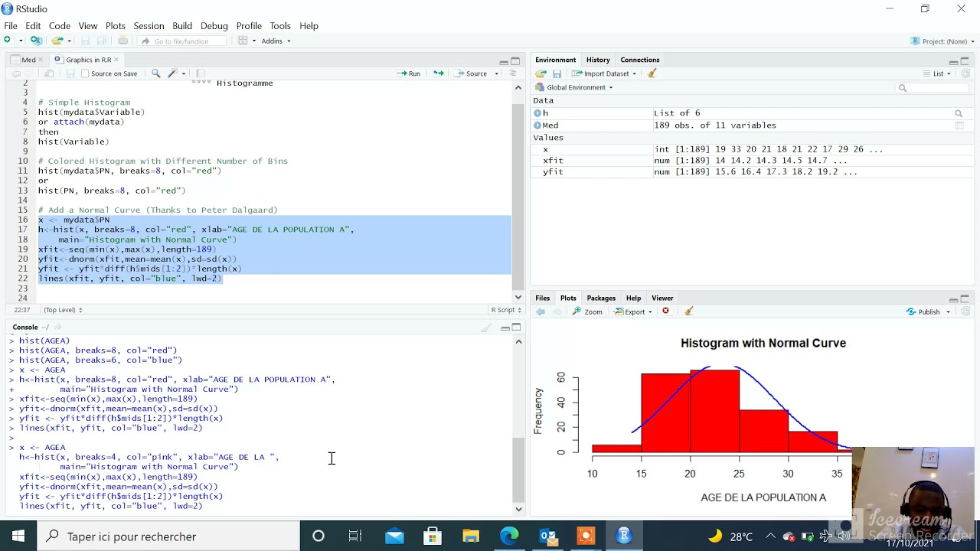Close the Graphics in R.R tab

click(117, 60)
